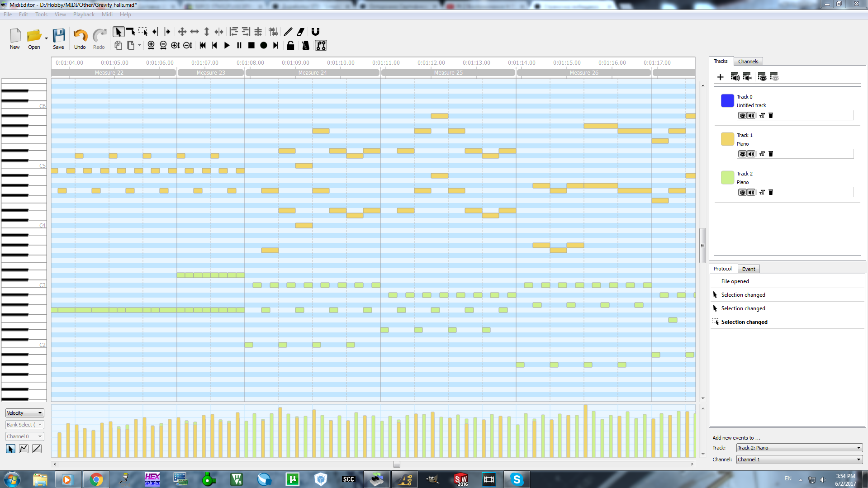The width and height of the screenshot is (868, 488).
Task: Mute Track 2 with speaker toggle
Action: 751,192
